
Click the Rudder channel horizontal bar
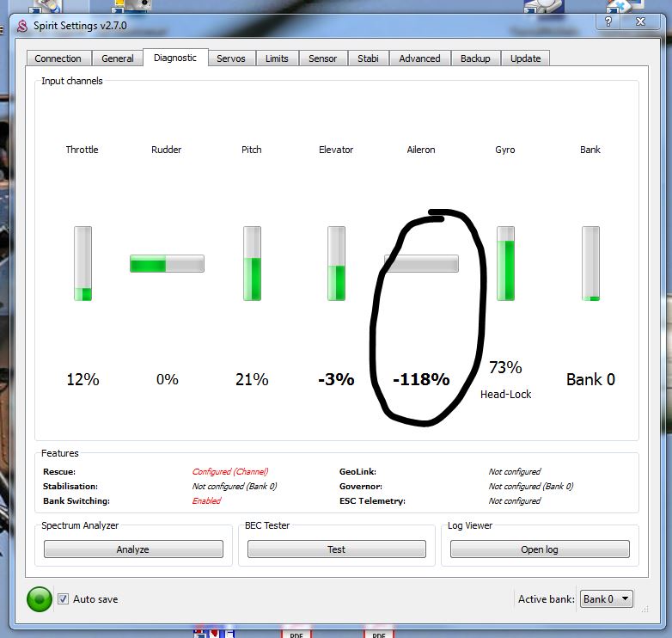(167, 264)
